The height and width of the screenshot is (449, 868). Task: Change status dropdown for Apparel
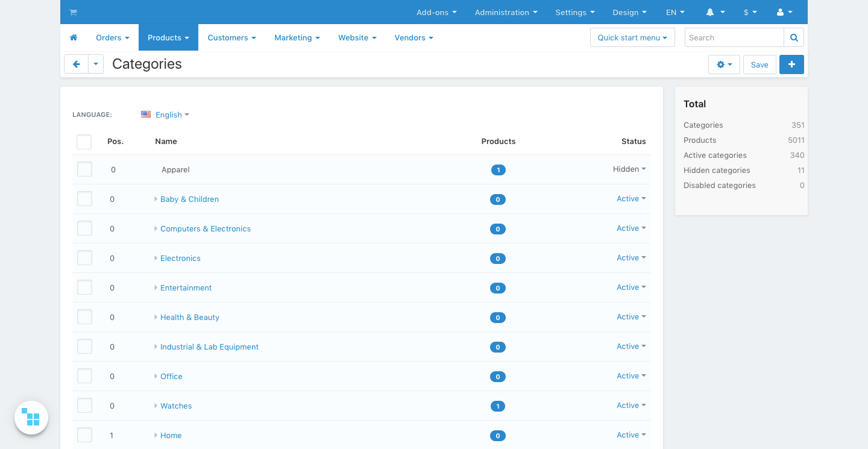[629, 169]
